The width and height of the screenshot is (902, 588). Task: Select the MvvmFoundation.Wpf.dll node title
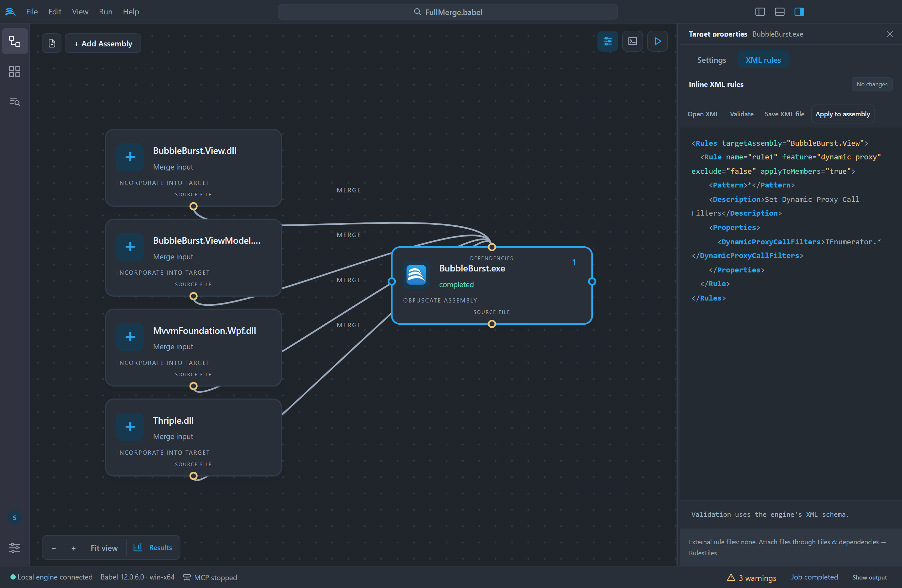tap(205, 330)
